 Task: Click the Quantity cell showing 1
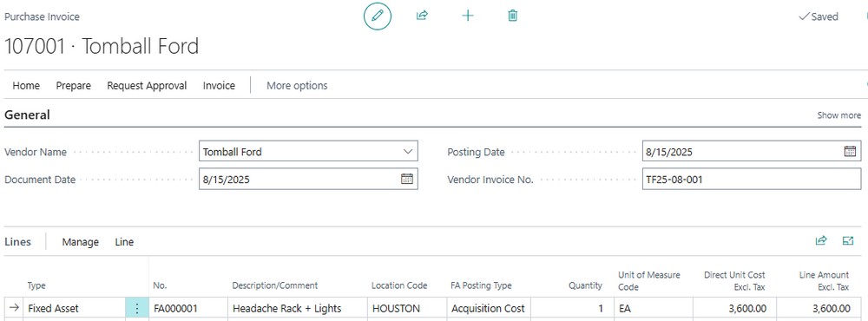click(571, 308)
